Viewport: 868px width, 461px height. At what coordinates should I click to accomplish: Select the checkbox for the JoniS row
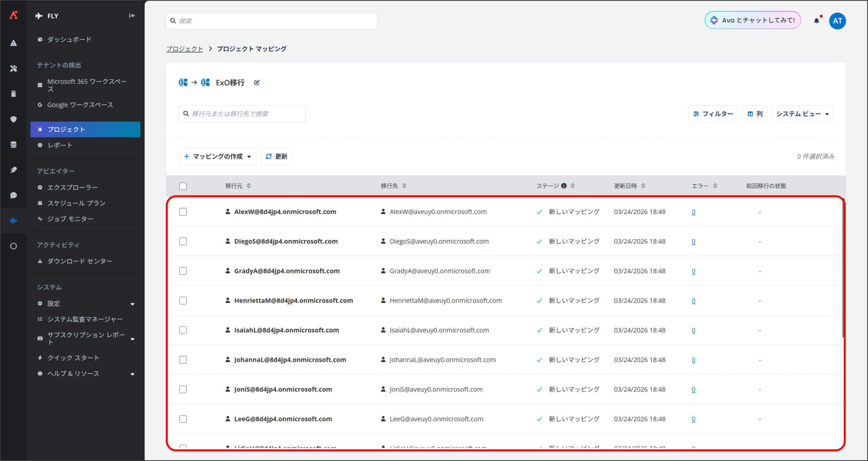pyautogui.click(x=183, y=389)
